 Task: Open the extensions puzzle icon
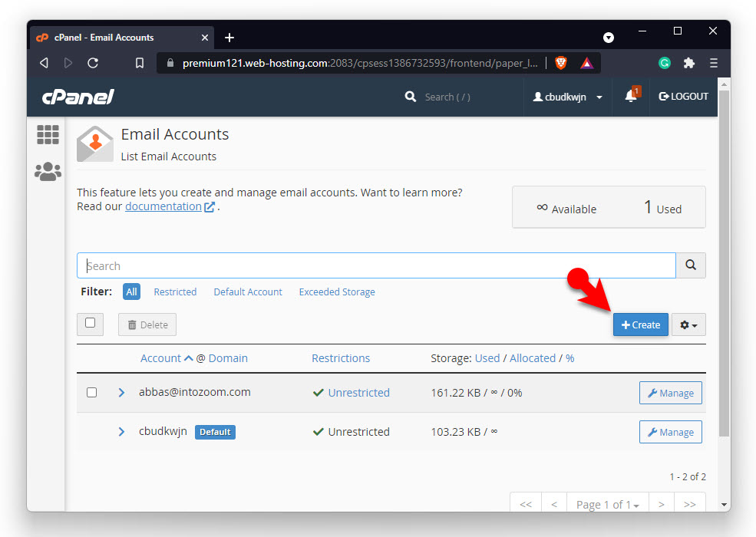(689, 63)
